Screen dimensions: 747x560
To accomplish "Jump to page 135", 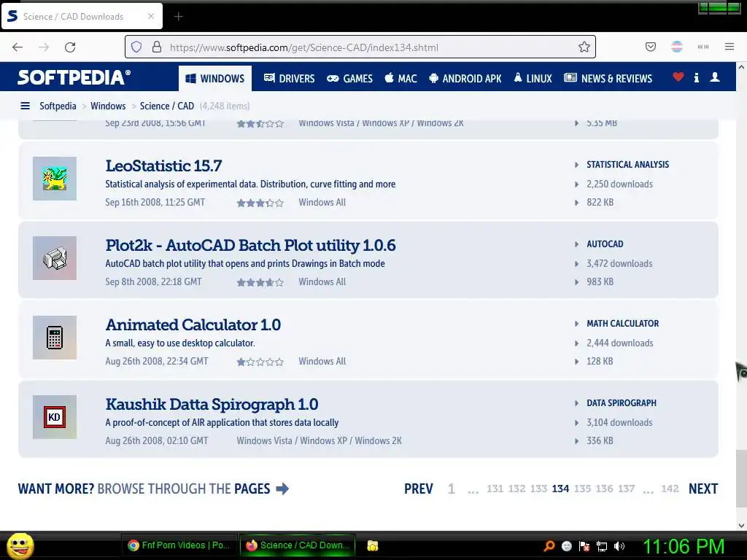I will pyautogui.click(x=583, y=489).
